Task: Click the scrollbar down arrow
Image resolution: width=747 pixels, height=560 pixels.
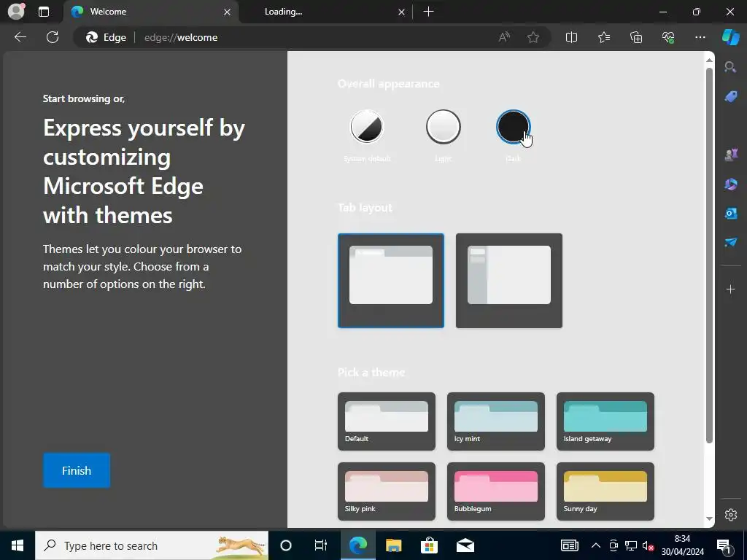Action: click(709, 518)
